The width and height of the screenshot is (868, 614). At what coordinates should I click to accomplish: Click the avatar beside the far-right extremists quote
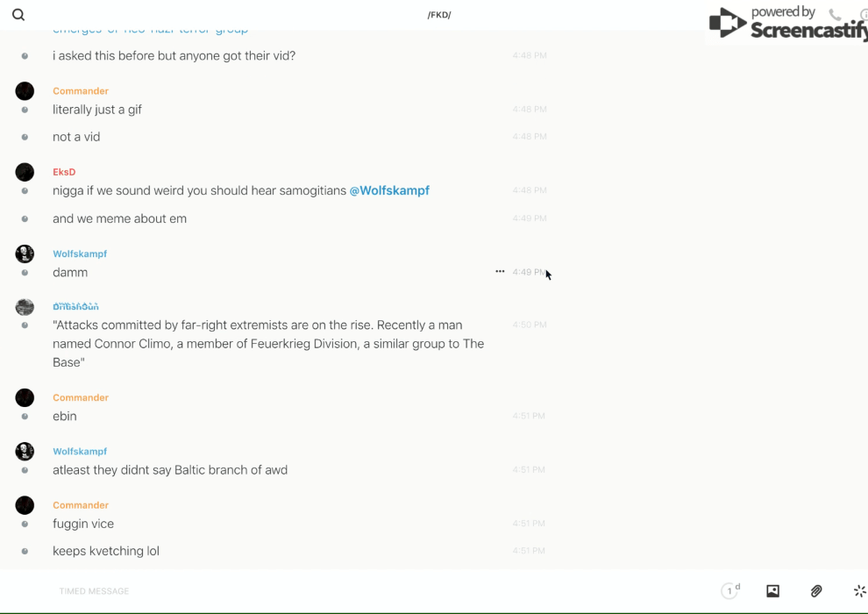(25, 306)
